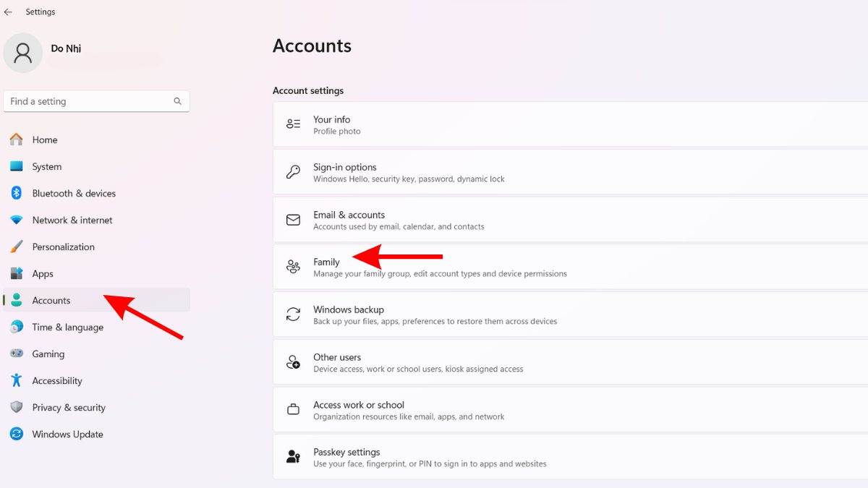Open the Home section in sidebar
This screenshot has height=488, width=868.
click(x=45, y=140)
